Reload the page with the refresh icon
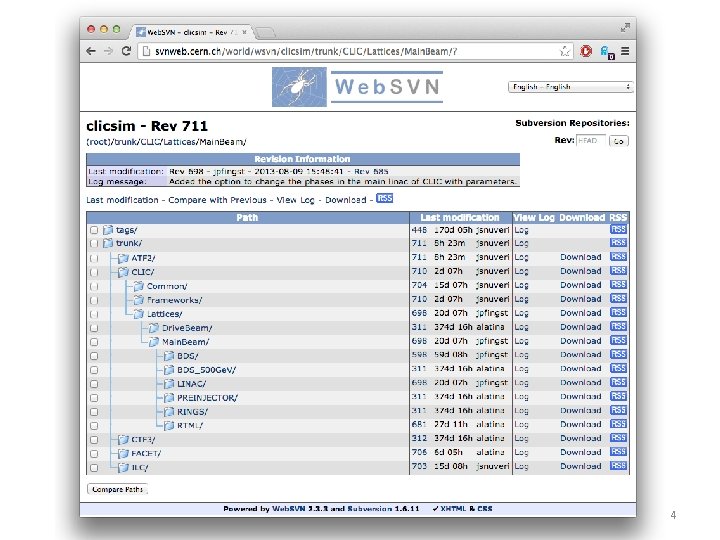Image resolution: width=720 pixels, height=540 pixels. coord(127,51)
